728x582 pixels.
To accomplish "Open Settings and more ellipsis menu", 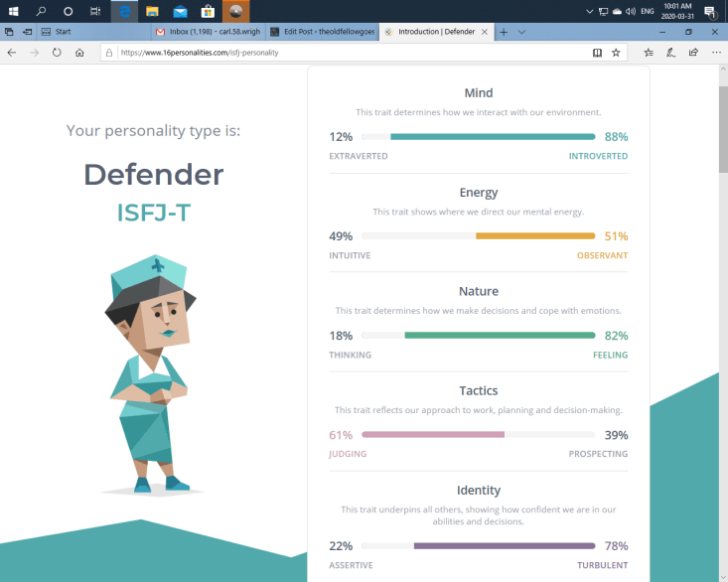I will [x=715, y=52].
